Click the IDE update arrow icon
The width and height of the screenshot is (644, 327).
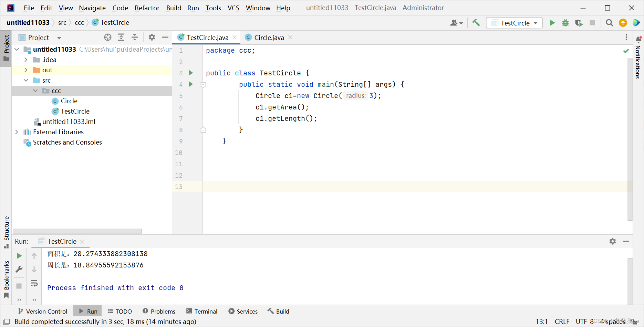tap(623, 23)
